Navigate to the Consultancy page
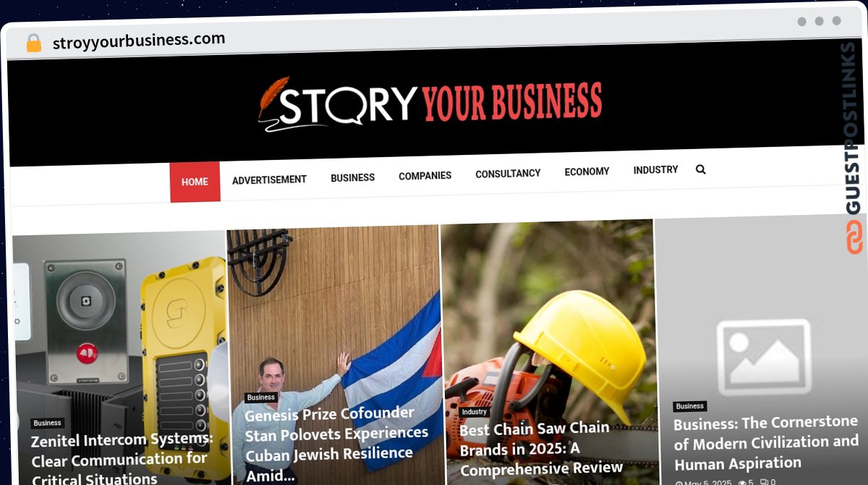Viewport: 868px width, 485px height. pos(508,173)
